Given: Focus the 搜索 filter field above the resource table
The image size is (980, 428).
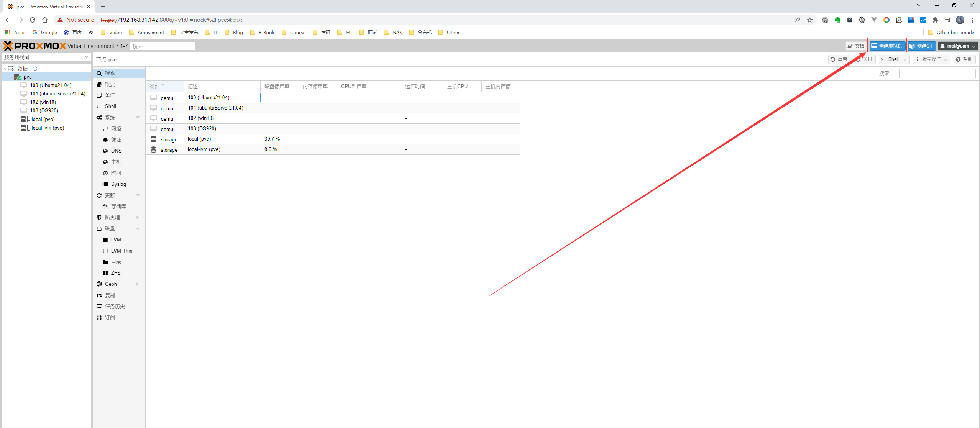Looking at the screenshot, I should [937, 74].
